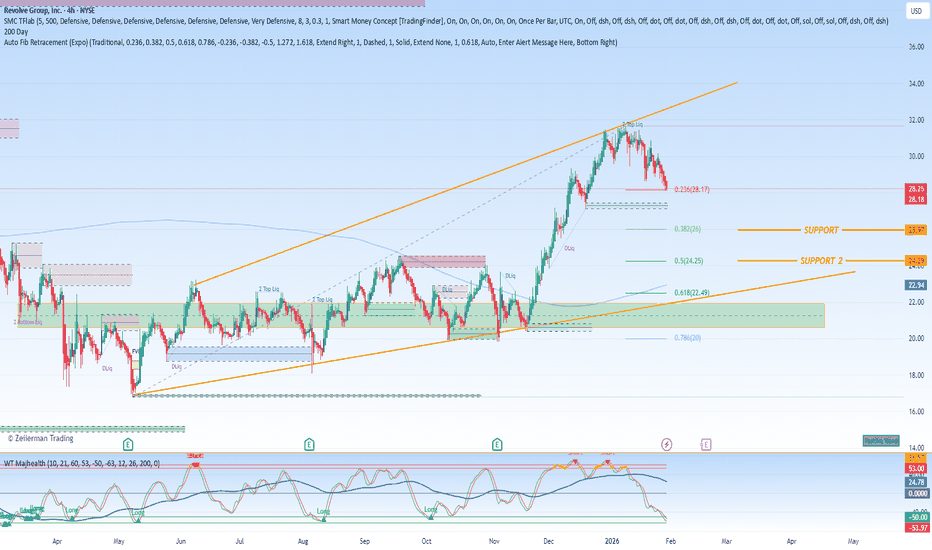Click the SUPPORT 2 text label
Viewport: 932px width, 550px height.
(821, 261)
